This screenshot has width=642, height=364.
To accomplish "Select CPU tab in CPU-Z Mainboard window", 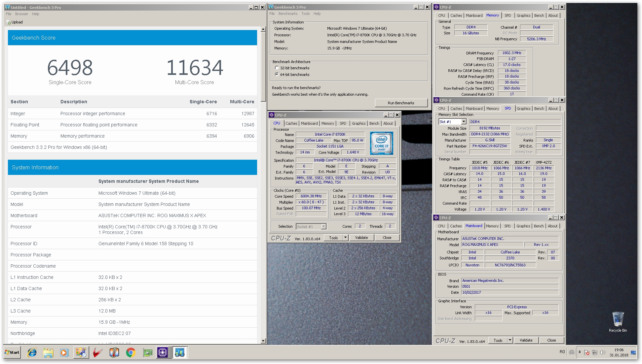I will (x=441, y=226).
